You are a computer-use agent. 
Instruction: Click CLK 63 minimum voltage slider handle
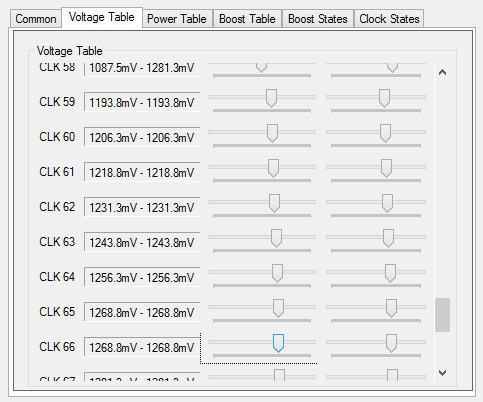point(276,238)
